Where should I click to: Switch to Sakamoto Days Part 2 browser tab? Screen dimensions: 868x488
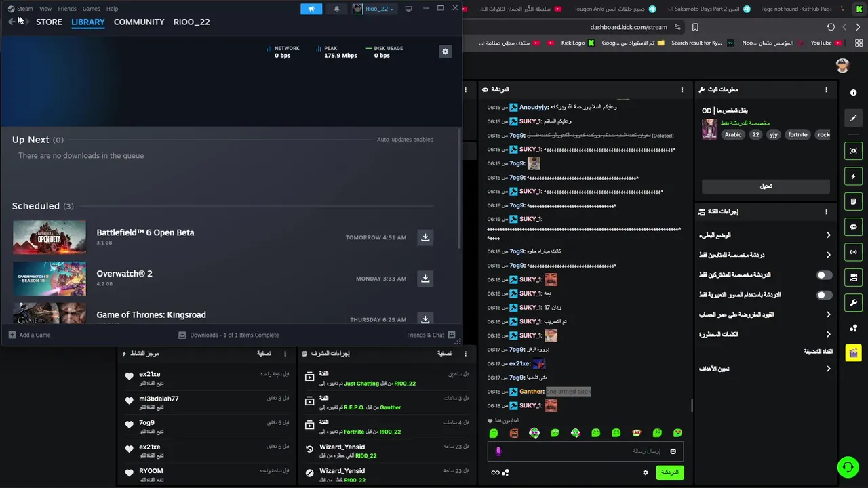tap(709, 9)
